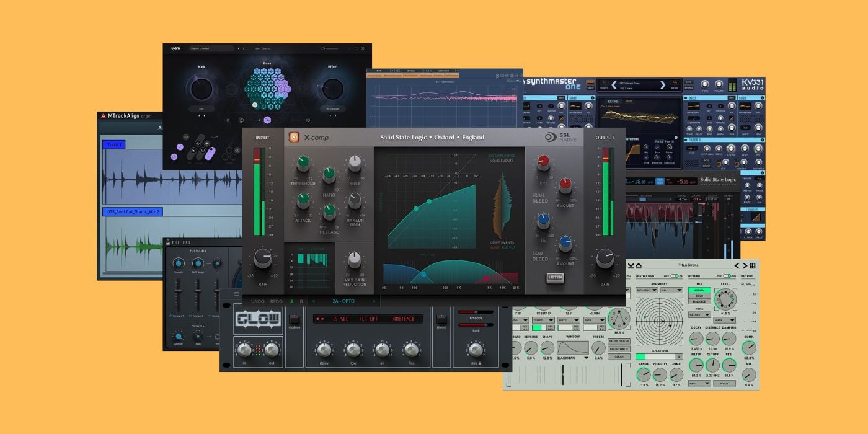Open the hamburger menu on The Drum plugin
The image size is (868, 434).
pyautogui.click(x=236, y=293)
